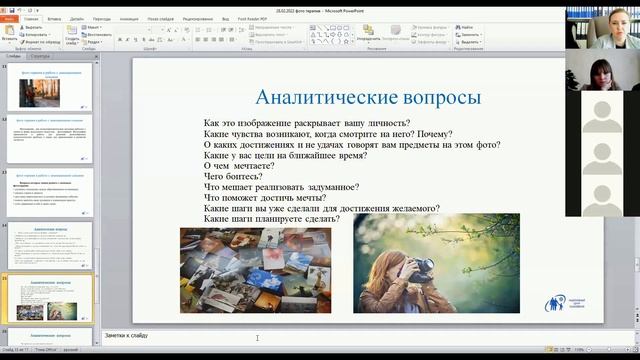640x360 pixels.
Task: Switch to the Animation (Анимация) ribbon tab
Action: [x=129, y=19]
